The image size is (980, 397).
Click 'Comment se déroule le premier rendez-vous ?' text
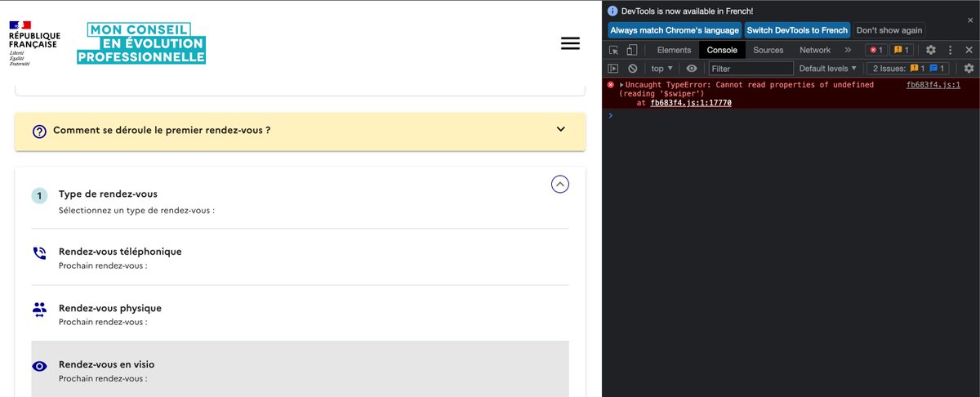(x=162, y=130)
